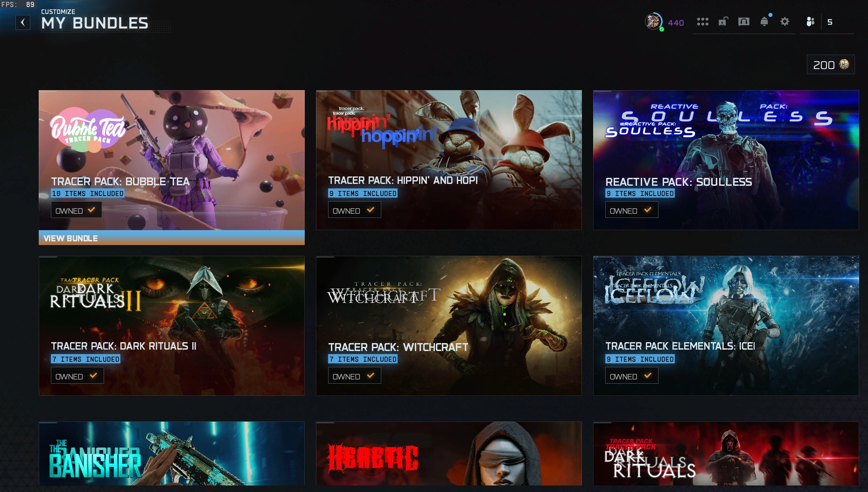Go back using the left arrow button
Screen dimensions: 868x492
[x=23, y=22]
